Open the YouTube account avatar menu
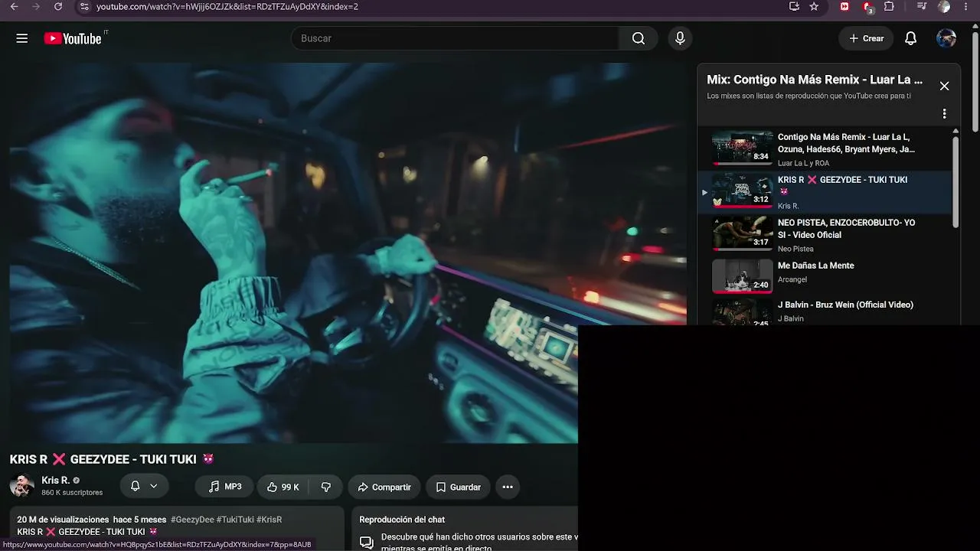 tap(946, 38)
